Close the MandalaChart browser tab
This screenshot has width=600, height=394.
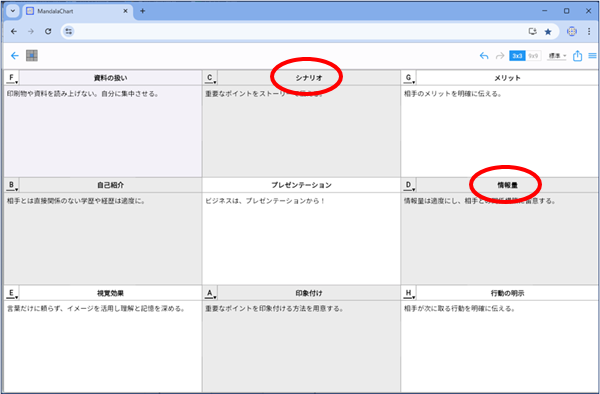(125, 11)
